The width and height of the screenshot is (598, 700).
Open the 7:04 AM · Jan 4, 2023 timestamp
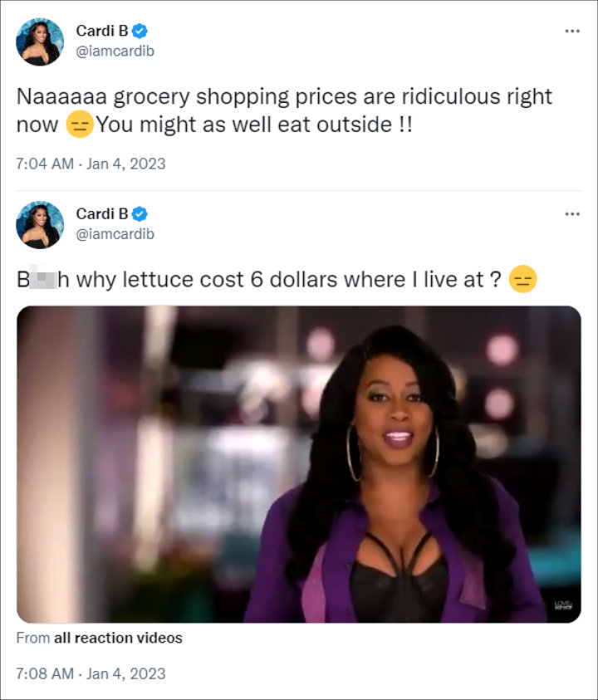91,164
